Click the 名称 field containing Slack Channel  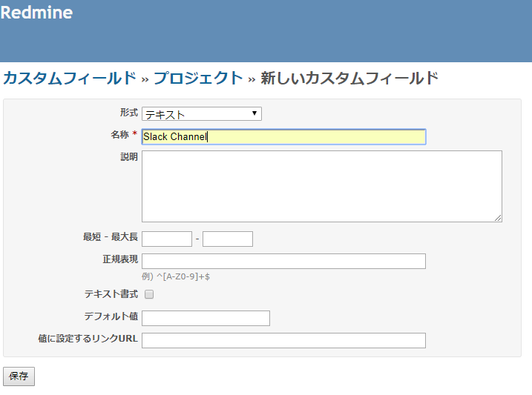pyautogui.click(x=283, y=137)
